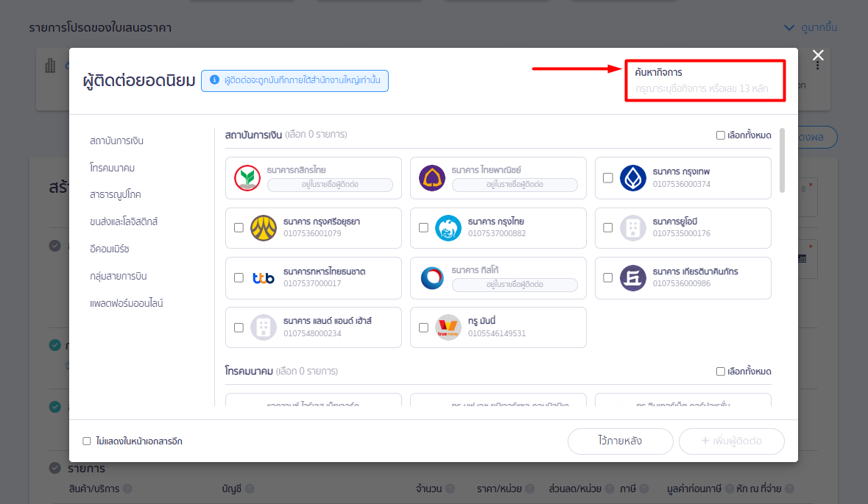
Task: Click the ไว้ภายหลัง button
Action: tap(620, 441)
